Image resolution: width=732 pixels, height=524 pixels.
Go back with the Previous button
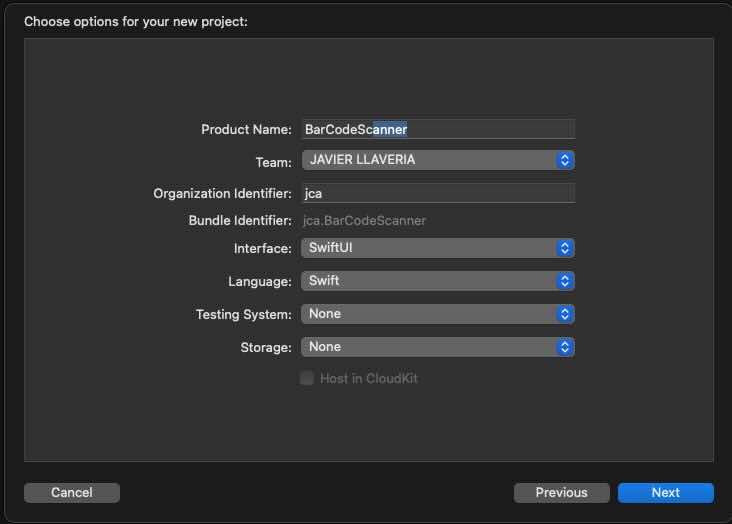562,493
